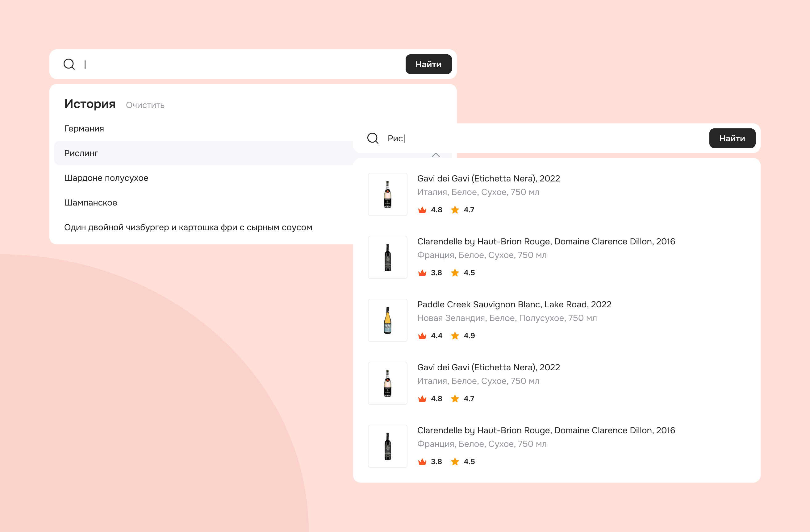
Task: Click star icon on last Clarendelle result
Action: coord(455,461)
